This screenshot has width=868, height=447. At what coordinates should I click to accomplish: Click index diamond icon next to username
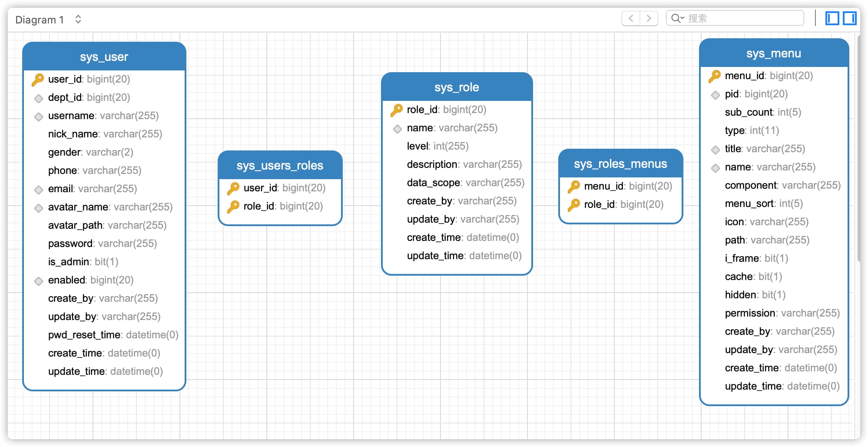click(x=39, y=117)
